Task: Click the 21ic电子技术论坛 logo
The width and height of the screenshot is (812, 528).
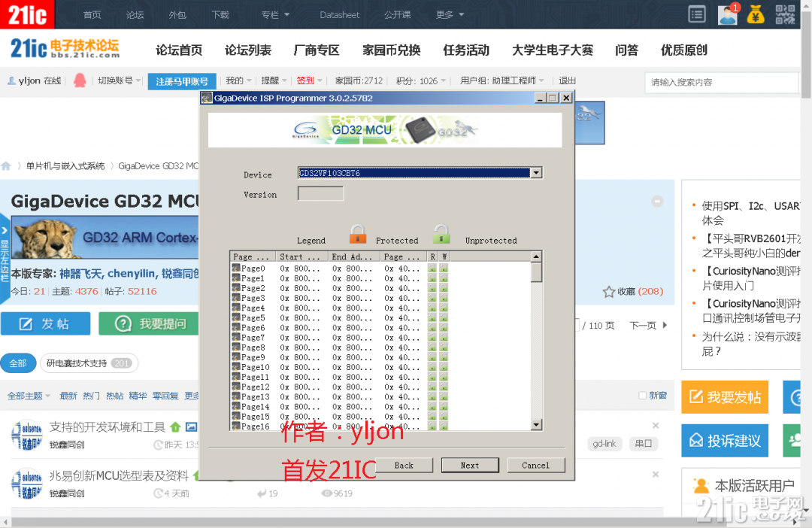Action: [65, 49]
